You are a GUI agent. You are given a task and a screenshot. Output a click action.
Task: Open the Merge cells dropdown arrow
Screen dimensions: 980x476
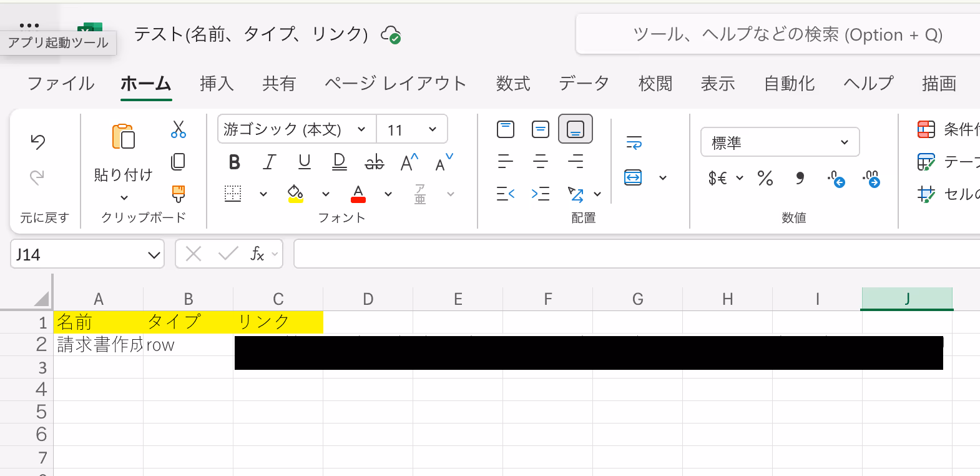[x=663, y=178]
